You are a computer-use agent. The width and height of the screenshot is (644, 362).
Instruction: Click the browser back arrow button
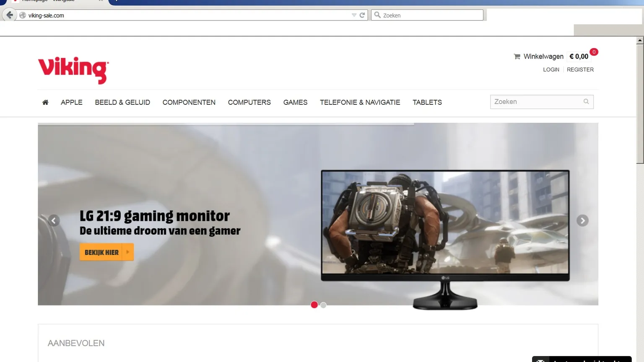pyautogui.click(x=10, y=15)
